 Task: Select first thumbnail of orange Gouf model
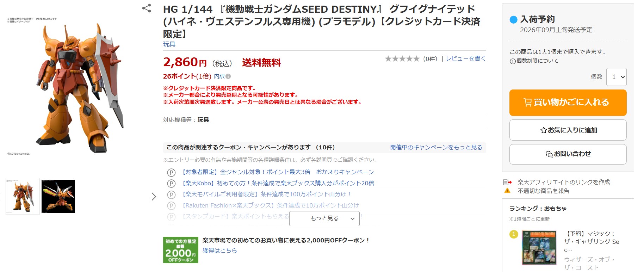pyautogui.click(x=23, y=196)
